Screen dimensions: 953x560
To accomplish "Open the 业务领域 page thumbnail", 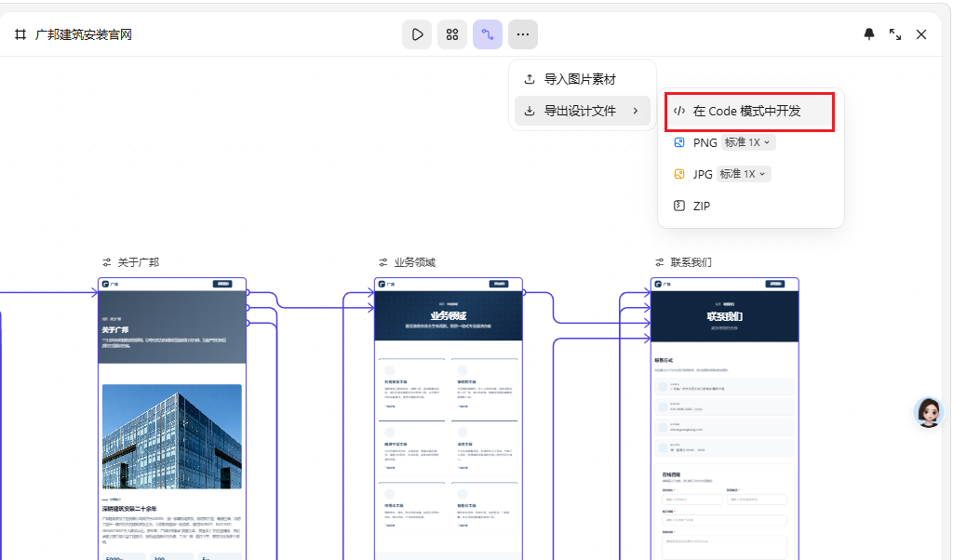I will tap(449, 419).
